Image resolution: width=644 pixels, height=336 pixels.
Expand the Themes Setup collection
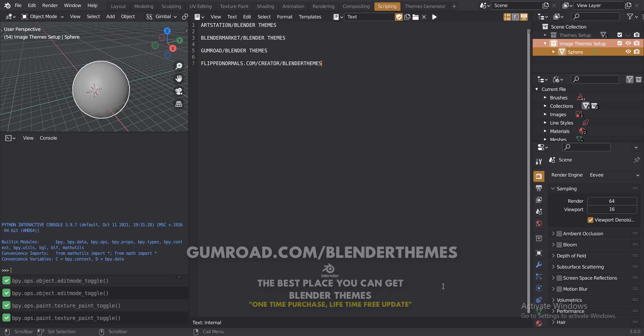(x=545, y=35)
